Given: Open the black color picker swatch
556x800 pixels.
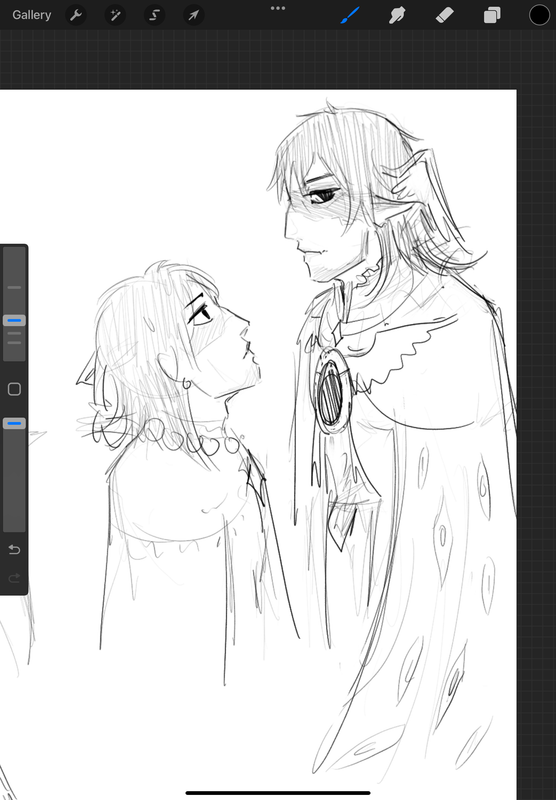Looking at the screenshot, I should coord(539,15).
